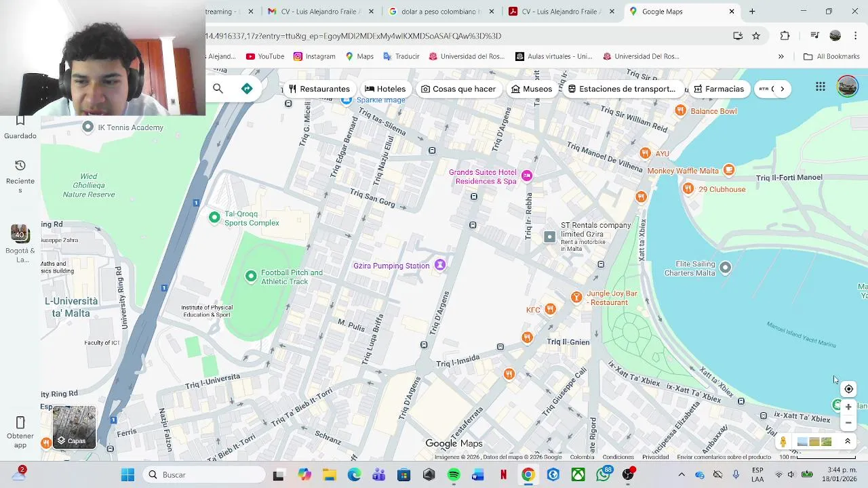Expand the hidden bookmarks overflow chevron

pos(781,56)
